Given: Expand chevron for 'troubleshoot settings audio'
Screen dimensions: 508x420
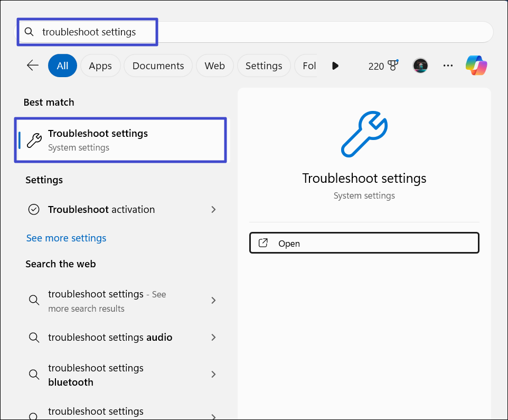Looking at the screenshot, I should coord(213,338).
